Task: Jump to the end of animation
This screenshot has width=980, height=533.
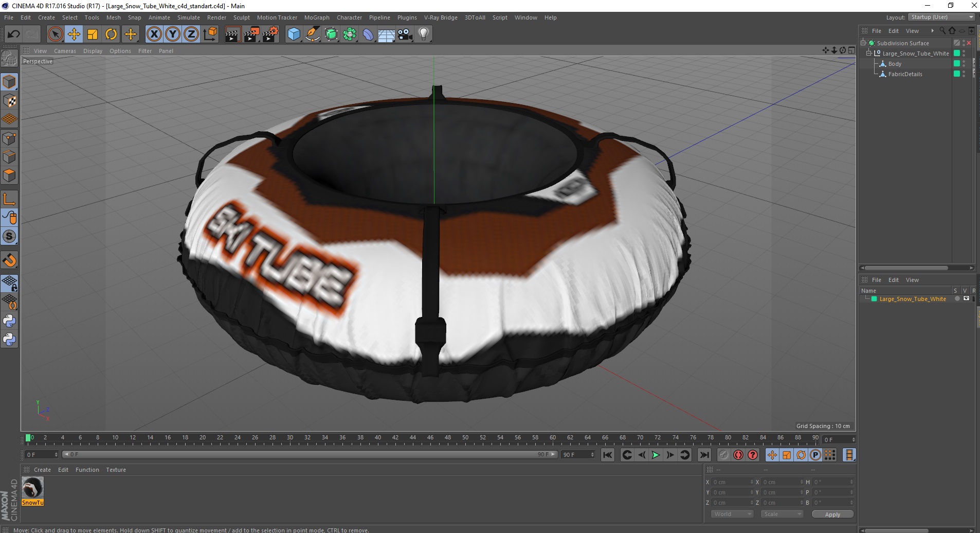Action: tap(704, 455)
